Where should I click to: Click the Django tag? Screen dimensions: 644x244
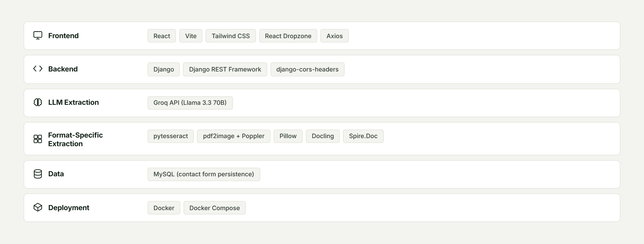[164, 69]
